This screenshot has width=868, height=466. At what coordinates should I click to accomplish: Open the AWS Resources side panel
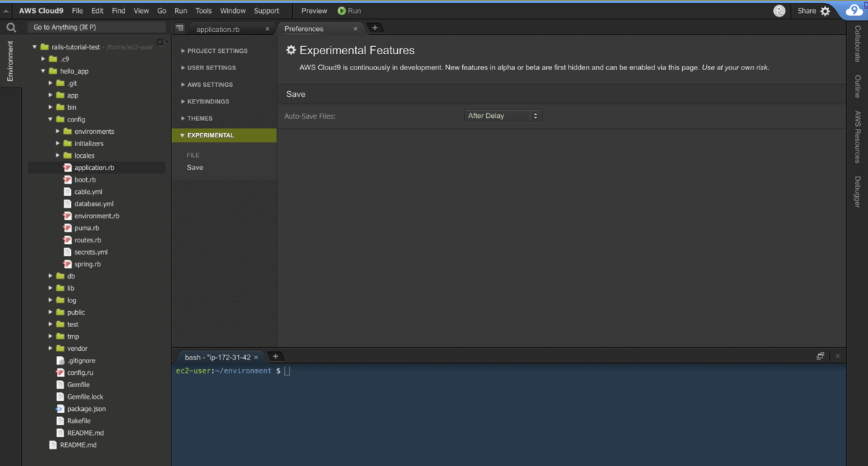tap(858, 137)
